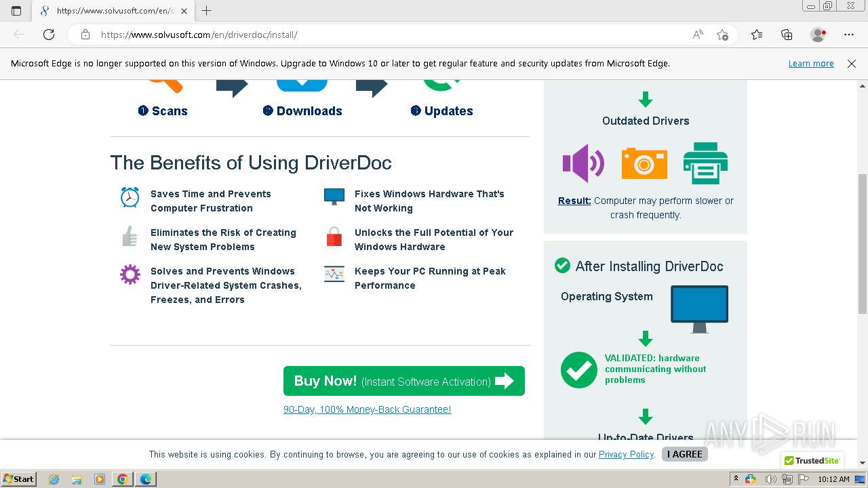Click the purple gear benefit icon
This screenshot has height=488, width=868.
pyautogui.click(x=130, y=274)
